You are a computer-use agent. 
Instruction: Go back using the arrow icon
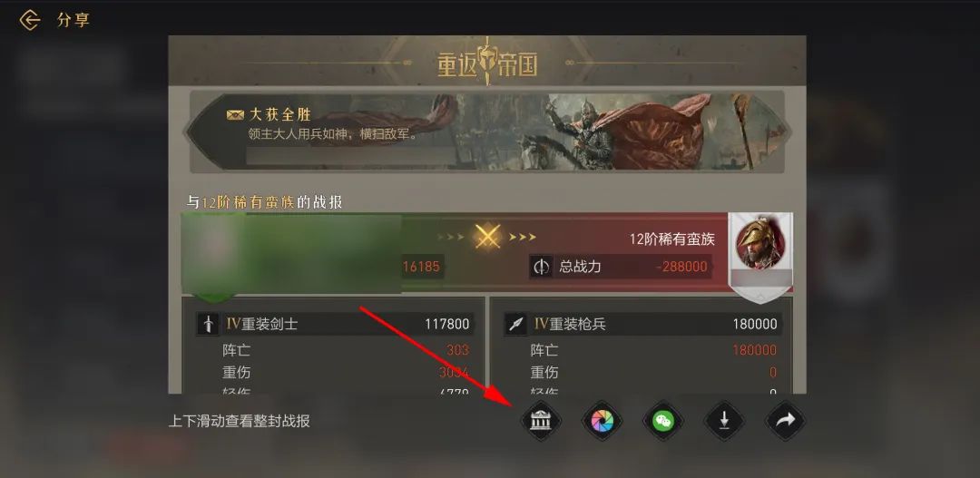(29, 20)
